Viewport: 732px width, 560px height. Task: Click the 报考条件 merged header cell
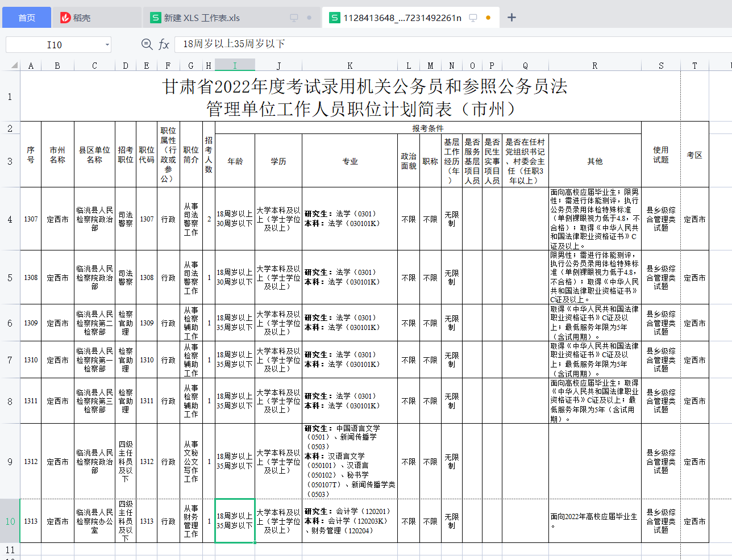428,128
